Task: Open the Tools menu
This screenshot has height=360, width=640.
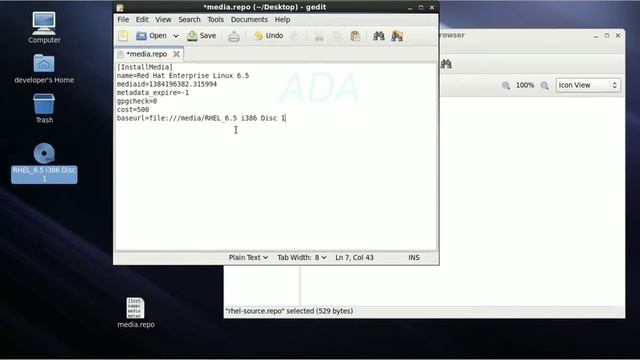Action: [216, 20]
